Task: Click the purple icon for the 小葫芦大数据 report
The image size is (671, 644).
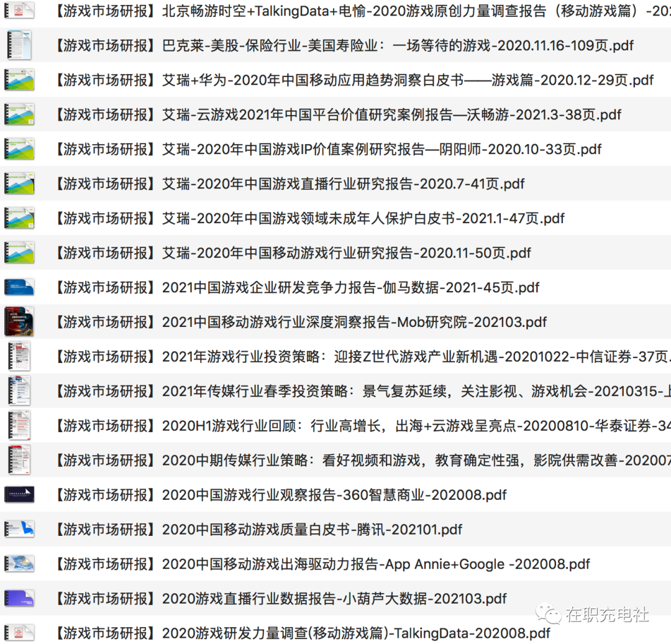Action: point(19,599)
